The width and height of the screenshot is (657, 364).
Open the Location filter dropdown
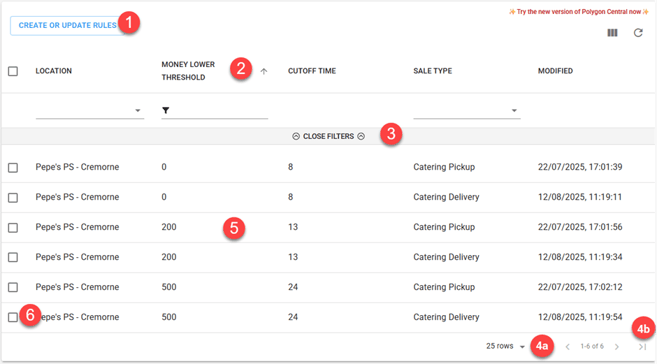tap(90, 111)
